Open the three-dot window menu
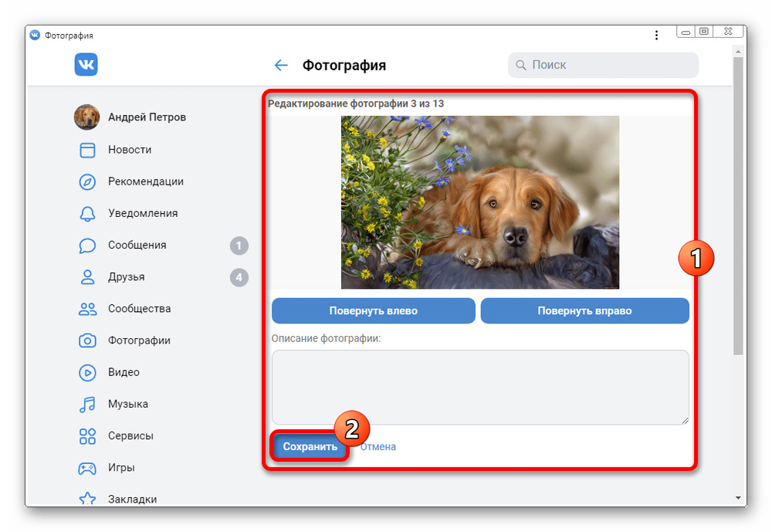772x532 pixels. [x=656, y=35]
